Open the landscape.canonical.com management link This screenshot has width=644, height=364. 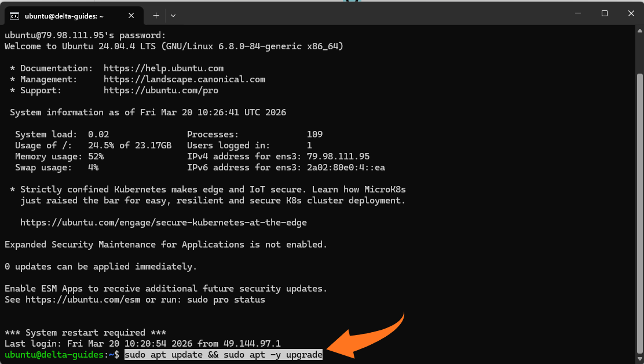(x=184, y=79)
